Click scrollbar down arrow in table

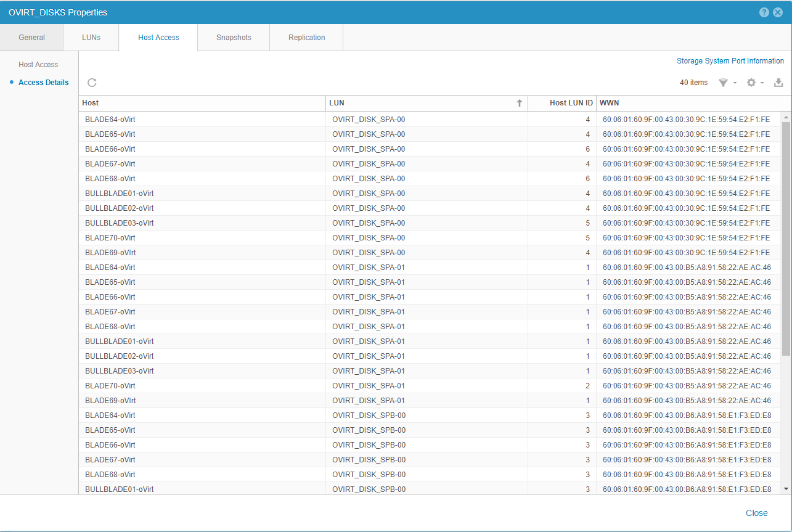tap(786, 488)
